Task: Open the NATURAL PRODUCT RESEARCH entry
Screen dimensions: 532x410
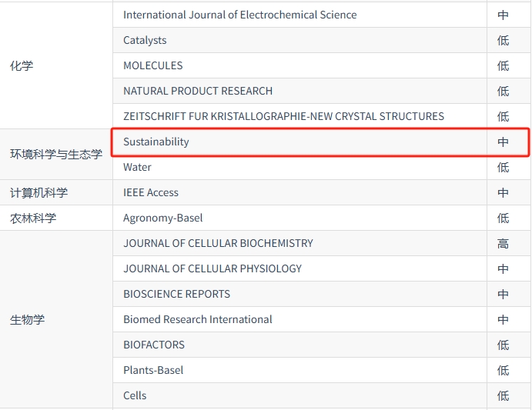Action: point(198,91)
